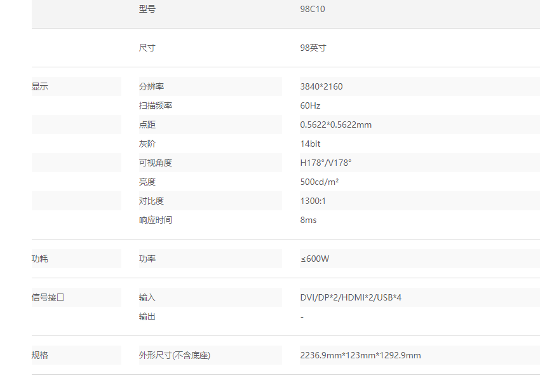Click the 输出 label
Viewport: 540px width, 392px height.
point(147,316)
